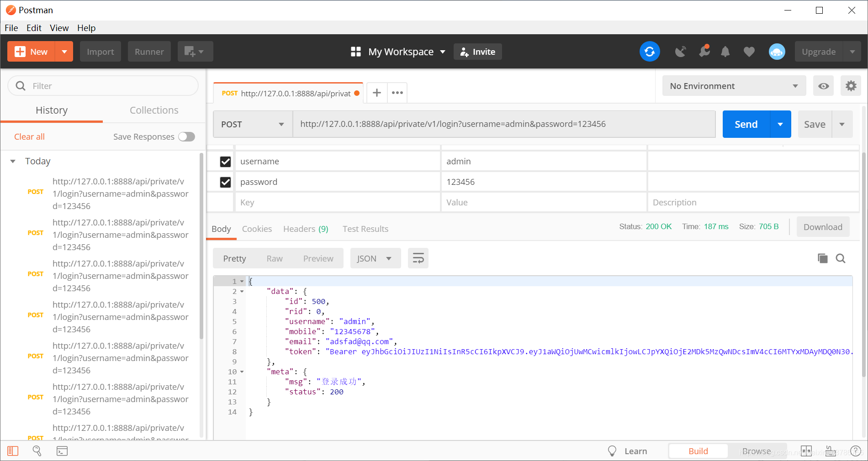Open the Save dropdown arrow

pyautogui.click(x=842, y=124)
